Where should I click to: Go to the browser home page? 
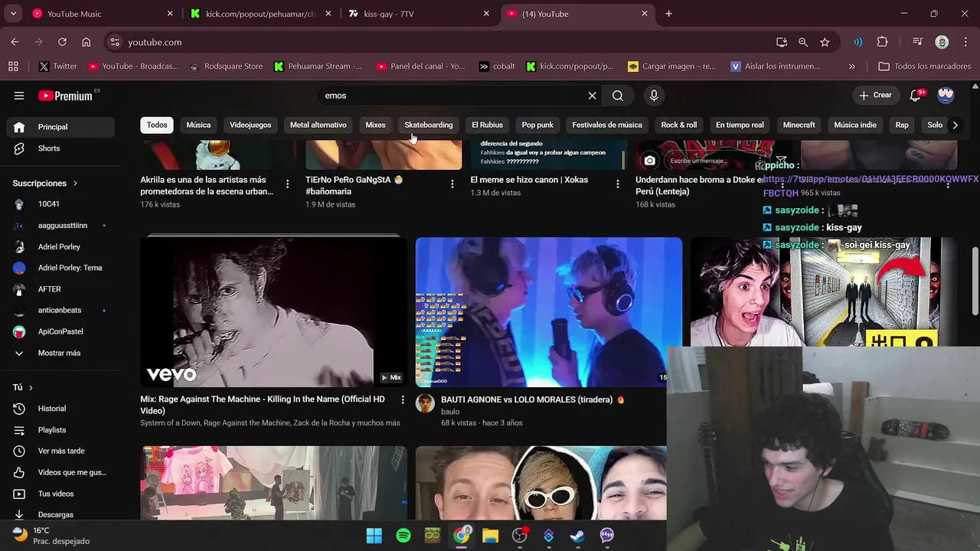point(86,42)
